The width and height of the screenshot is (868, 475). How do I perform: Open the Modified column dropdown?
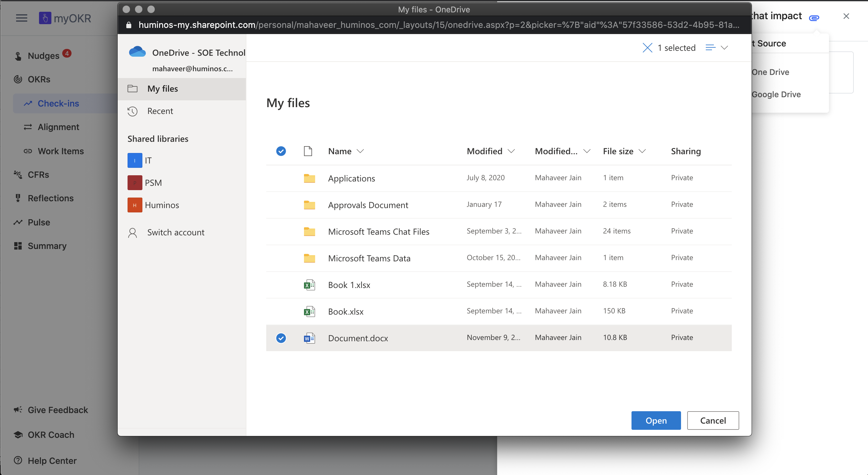point(511,151)
